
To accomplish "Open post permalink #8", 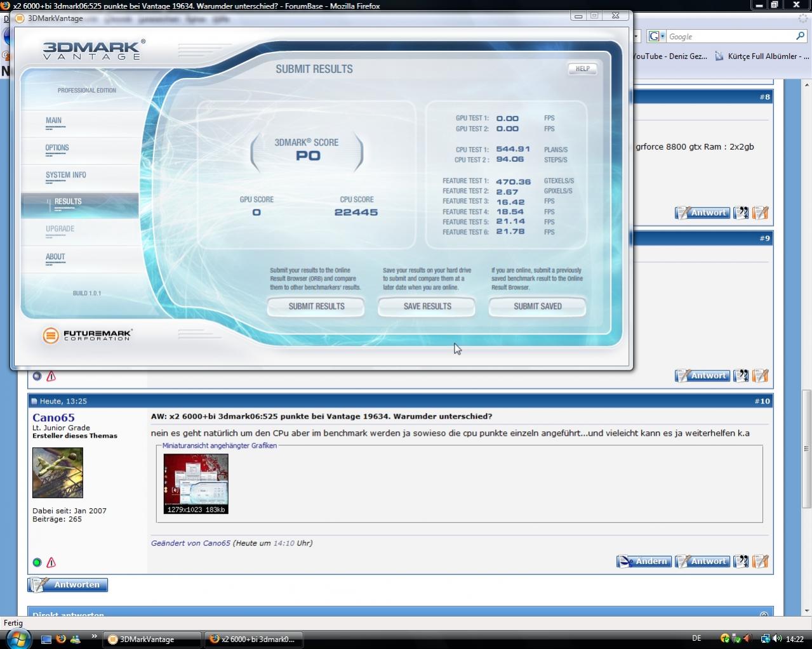I will [x=764, y=97].
